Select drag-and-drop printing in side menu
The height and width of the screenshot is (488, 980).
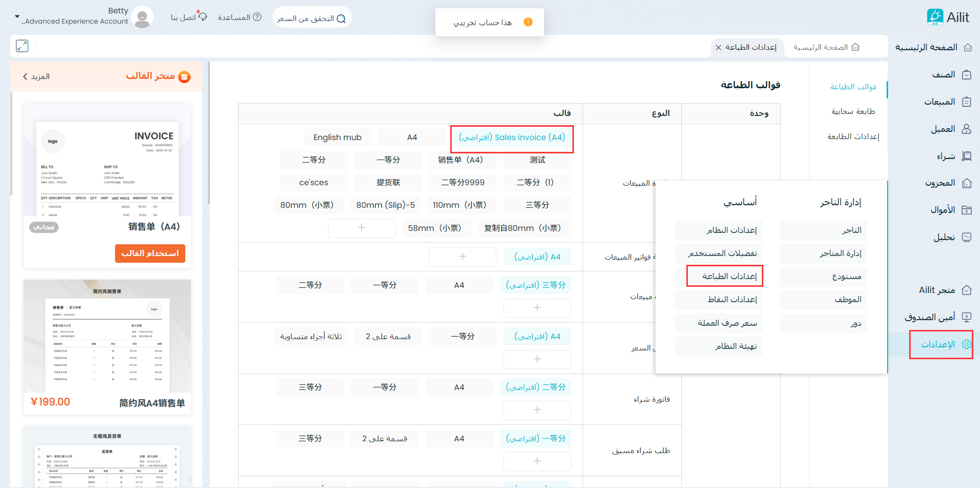pyautogui.click(x=853, y=111)
